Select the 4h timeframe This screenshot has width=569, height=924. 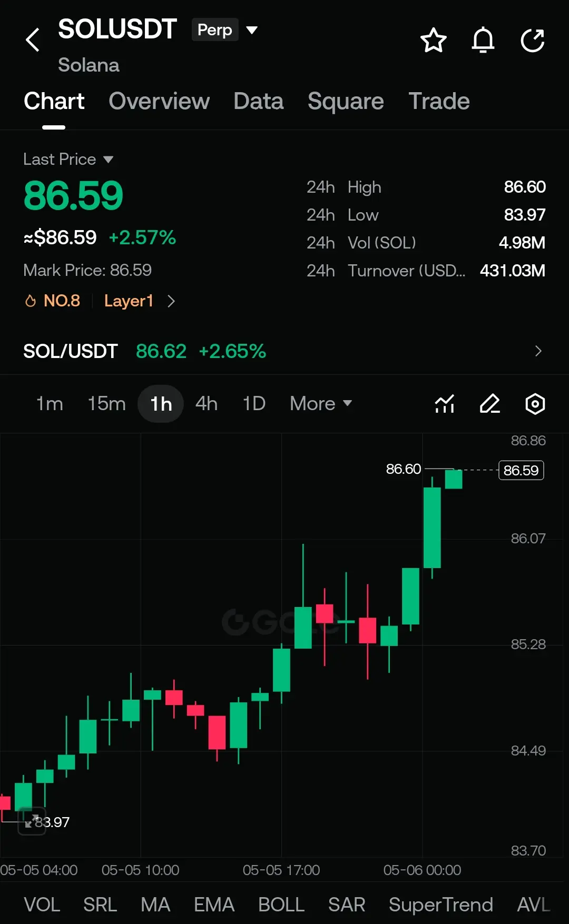point(207,404)
